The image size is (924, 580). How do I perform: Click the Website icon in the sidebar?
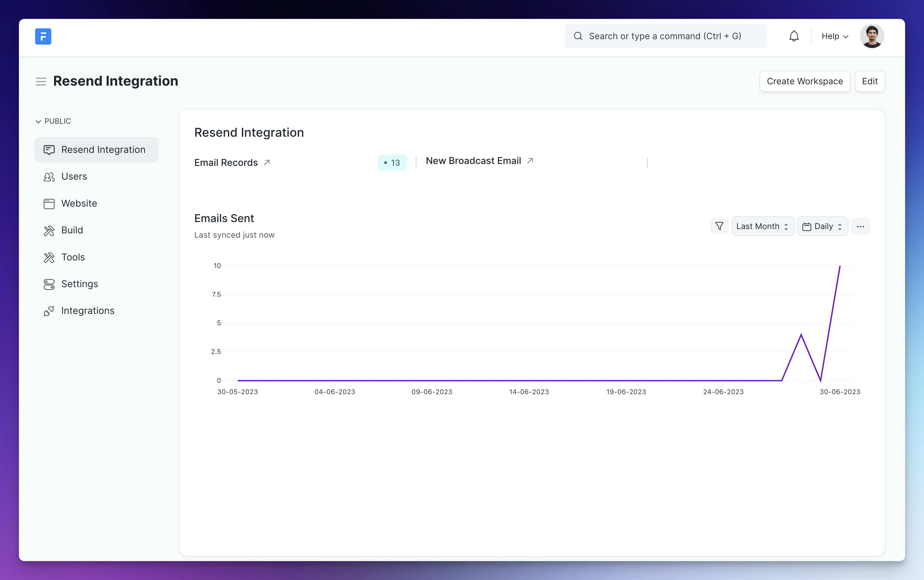pos(49,203)
